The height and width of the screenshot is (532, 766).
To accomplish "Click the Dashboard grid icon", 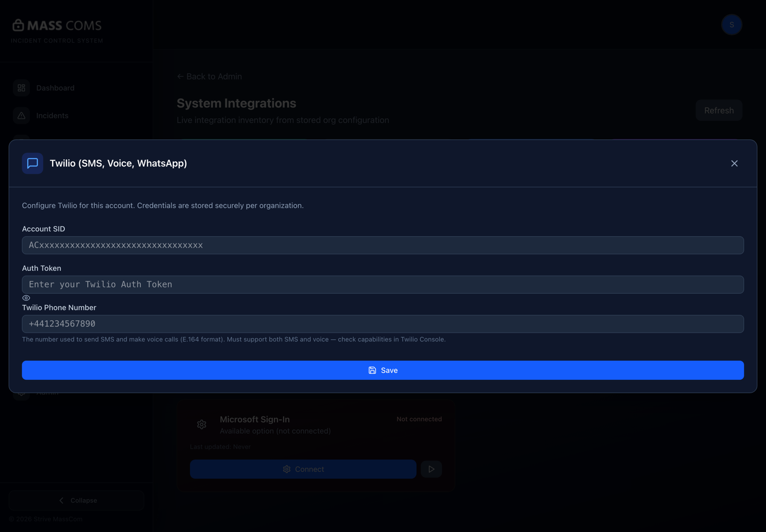I will point(21,88).
